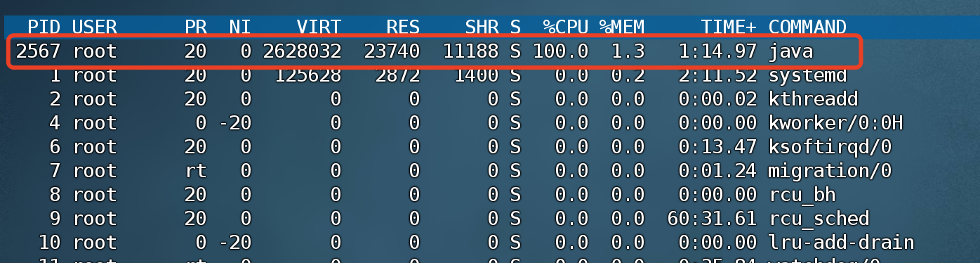Click the 125628 VIRT value
Viewport: 980px width, 263px height.
(308, 75)
